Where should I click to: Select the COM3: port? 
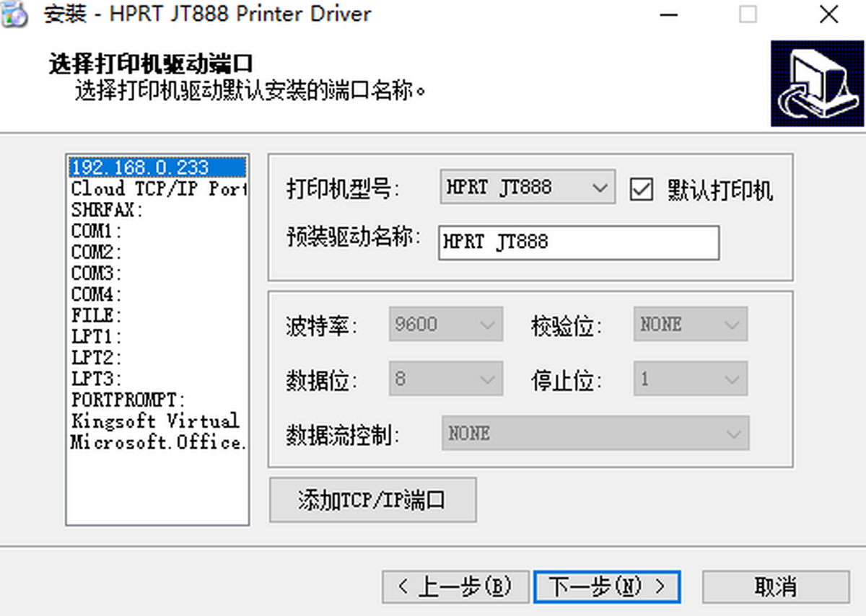tap(157, 273)
